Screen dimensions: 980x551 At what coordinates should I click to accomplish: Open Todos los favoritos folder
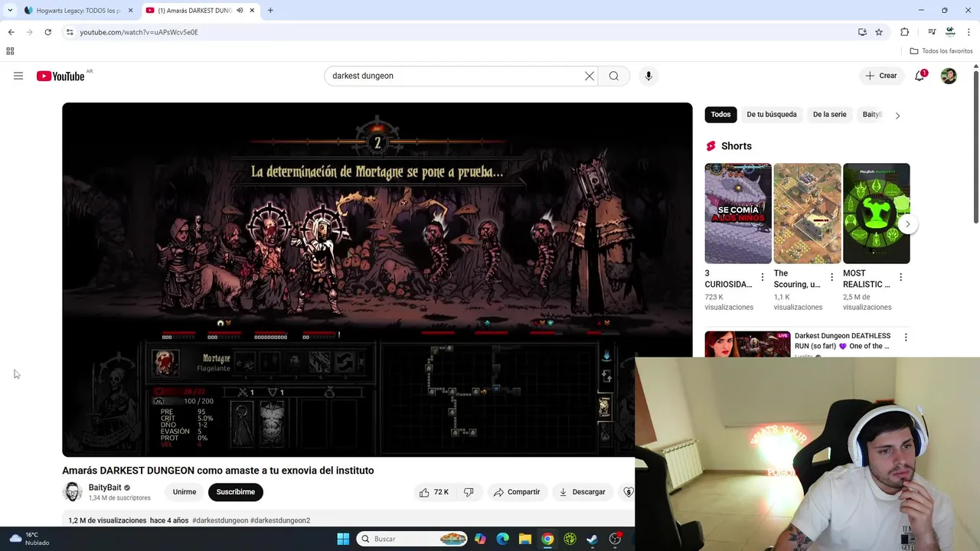(942, 51)
